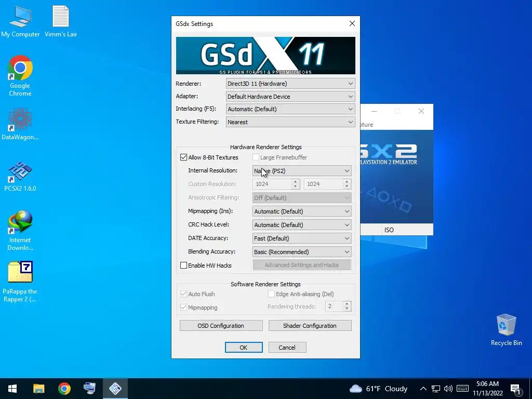Select Google Chrome desktop icon
The width and height of the screenshot is (532, 399).
coord(20,76)
